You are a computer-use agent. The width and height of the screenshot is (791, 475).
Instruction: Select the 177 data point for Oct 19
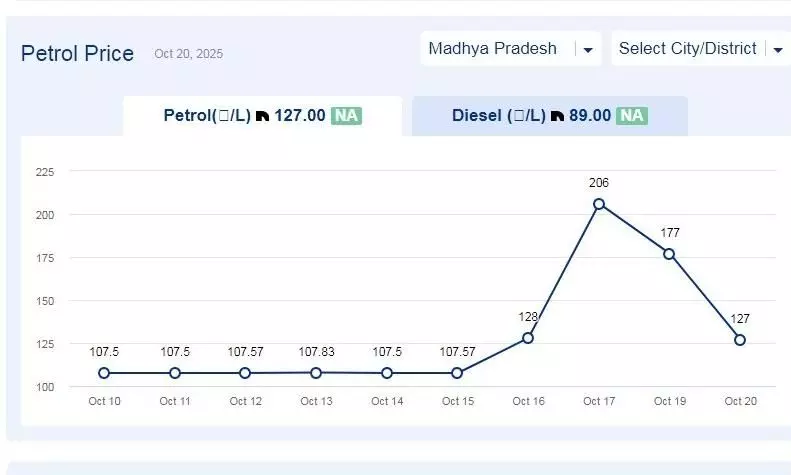point(669,254)
